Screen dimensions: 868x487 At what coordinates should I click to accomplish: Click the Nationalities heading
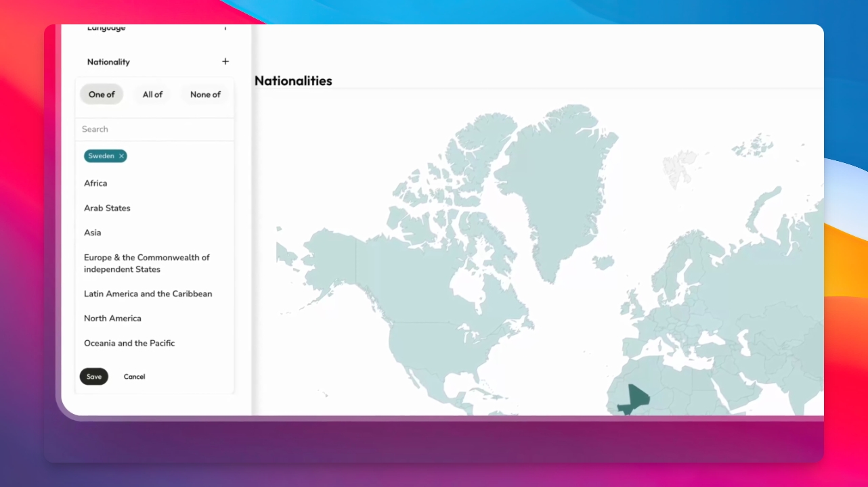click(293, 80)
